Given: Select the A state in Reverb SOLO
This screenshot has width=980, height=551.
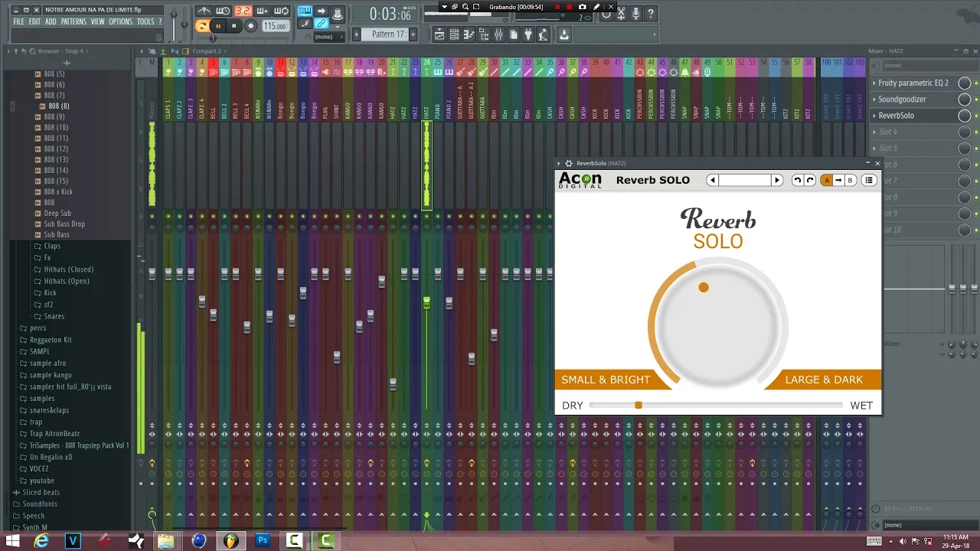Looking at the screenshot, I should (827, 180).
